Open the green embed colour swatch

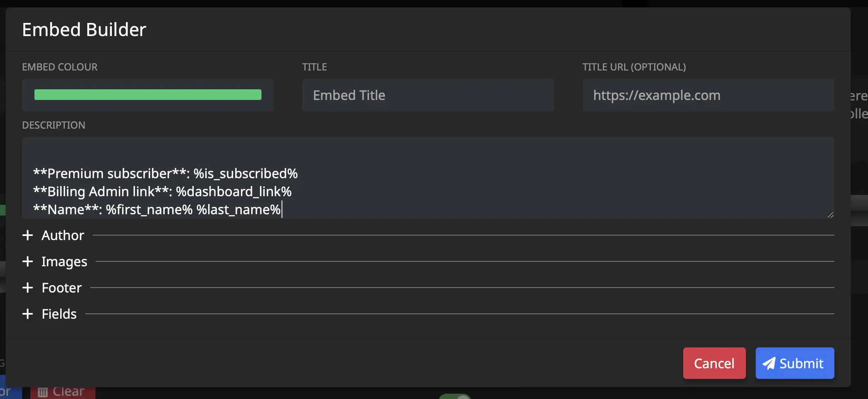tap(148, 95)
